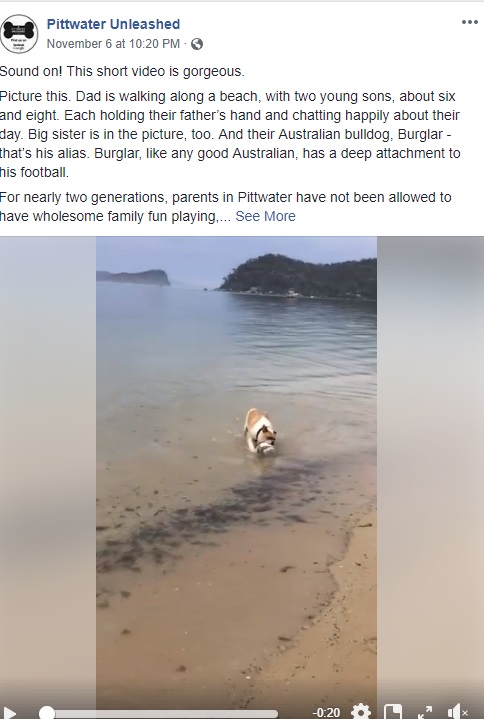The height and width of the screenshot is (719, 484).
Task: Pop out video with picture-in-picture icon
Action: click(393, 712)
